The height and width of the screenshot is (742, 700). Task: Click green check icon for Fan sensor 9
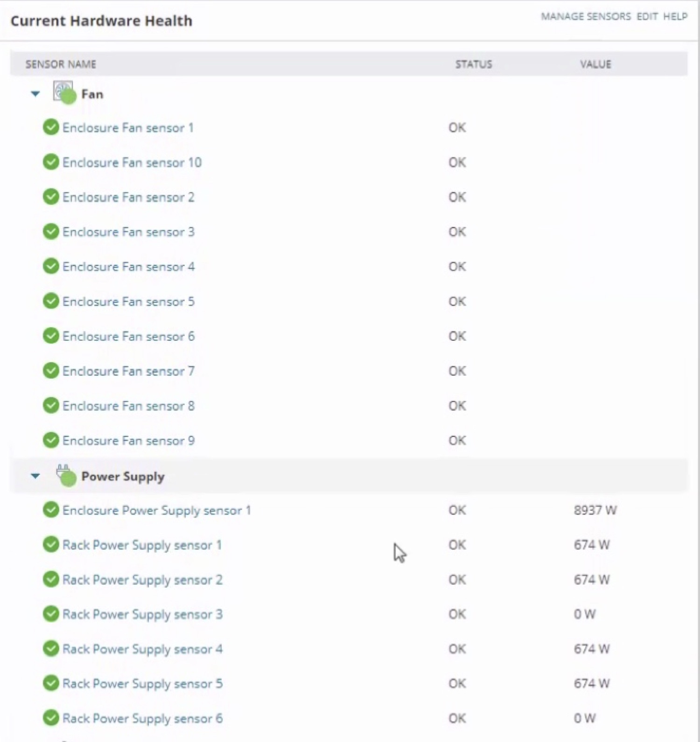(51, 440)
